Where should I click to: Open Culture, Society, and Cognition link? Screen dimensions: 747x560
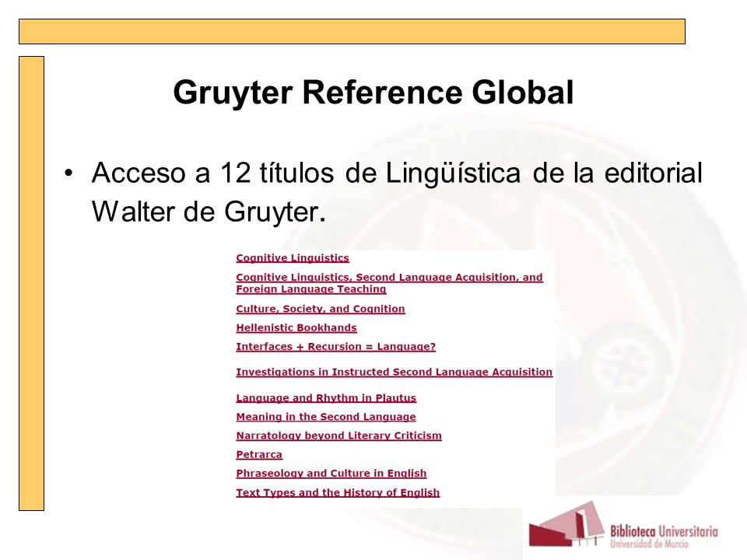[x=320, y=309]
